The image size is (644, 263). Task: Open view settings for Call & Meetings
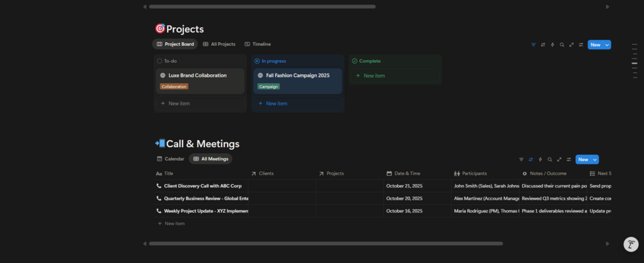pyautogui.click(x=568, y=159)
